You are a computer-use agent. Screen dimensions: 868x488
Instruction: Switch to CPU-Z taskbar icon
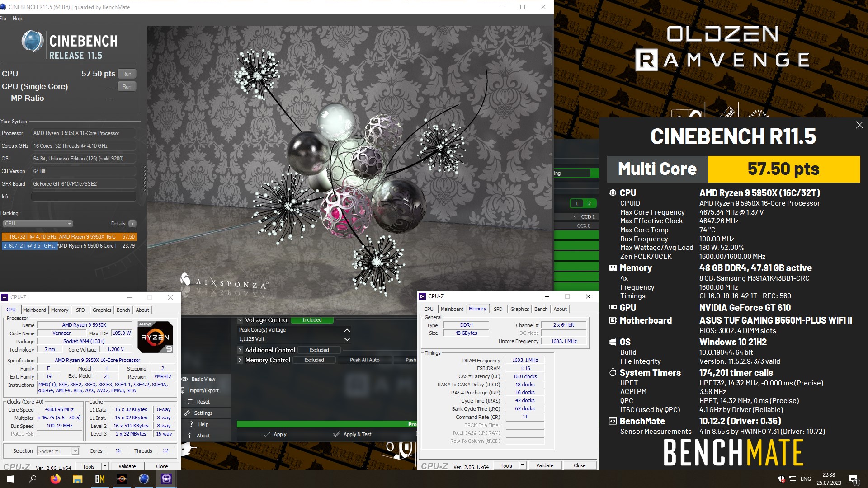(x=166, y=479)
